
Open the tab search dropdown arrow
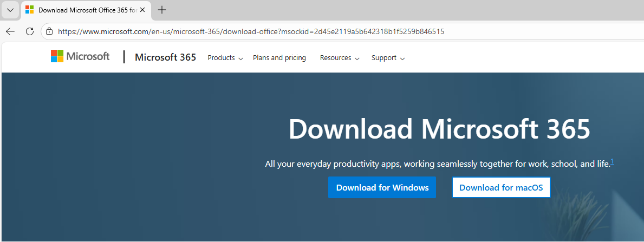click(10, 10)
